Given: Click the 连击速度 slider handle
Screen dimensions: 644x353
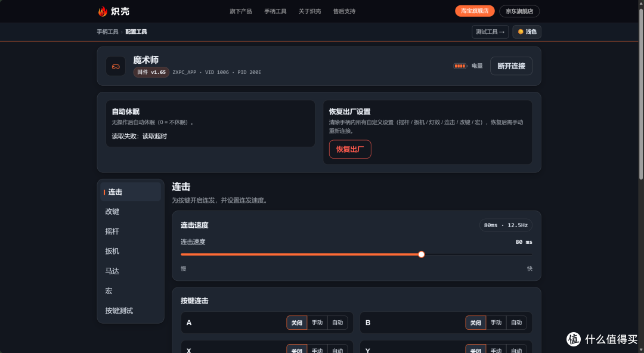Looking at the screenshot, I should pyautogui.click(x=422, y=255).
